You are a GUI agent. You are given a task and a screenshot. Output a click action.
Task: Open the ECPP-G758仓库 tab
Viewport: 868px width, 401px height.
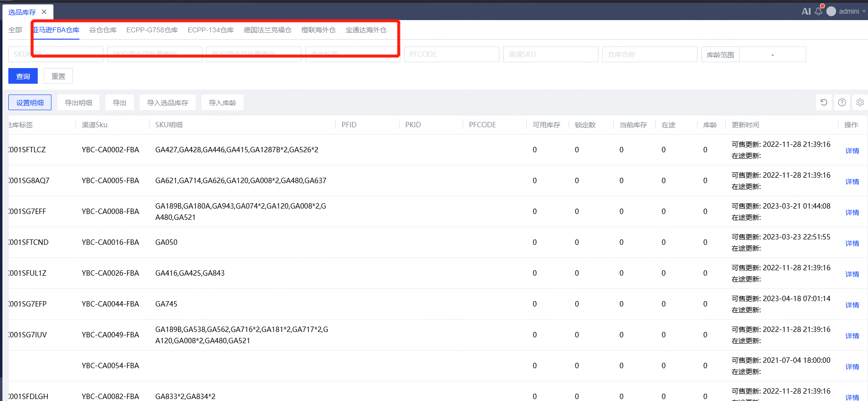152,30
